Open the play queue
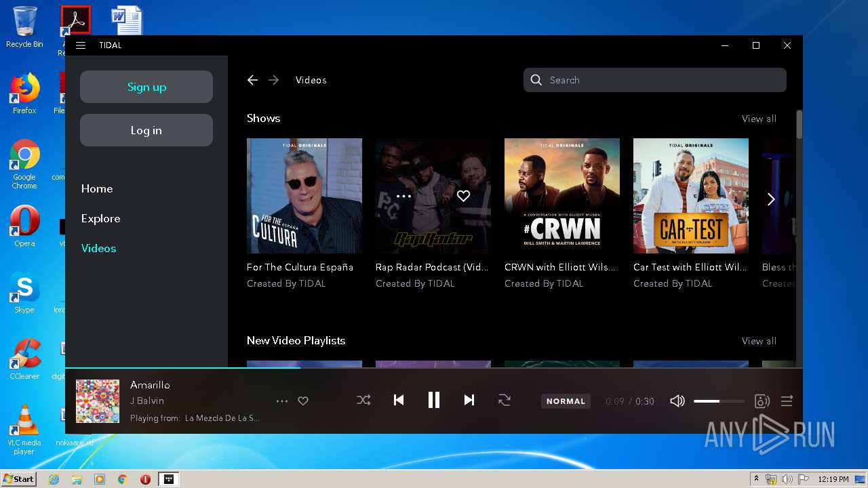 [787, 401]
